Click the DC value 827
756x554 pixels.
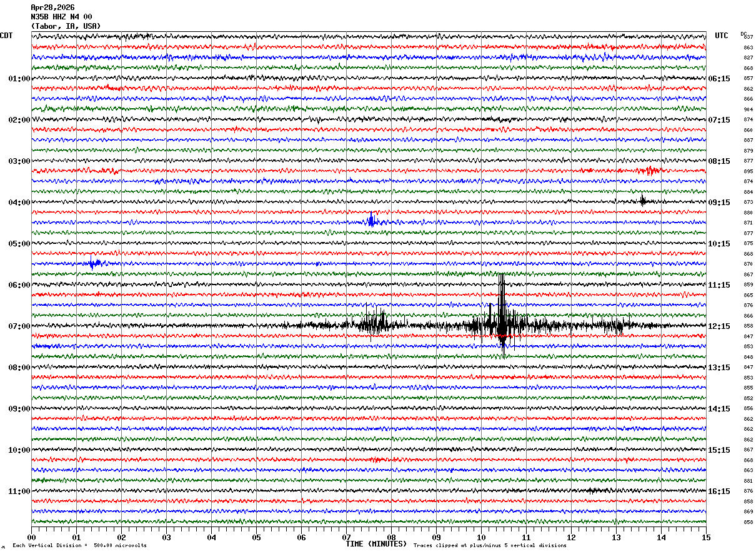748,58
